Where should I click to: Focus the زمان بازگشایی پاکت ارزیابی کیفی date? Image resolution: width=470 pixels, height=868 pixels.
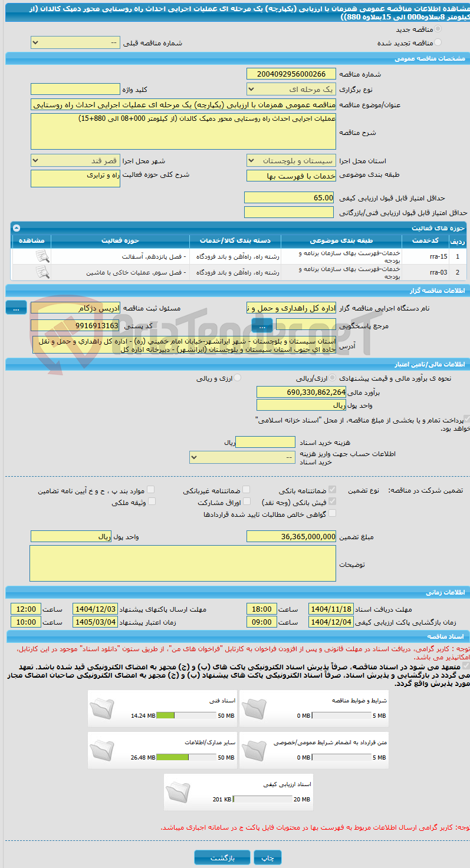coord(331,622)
